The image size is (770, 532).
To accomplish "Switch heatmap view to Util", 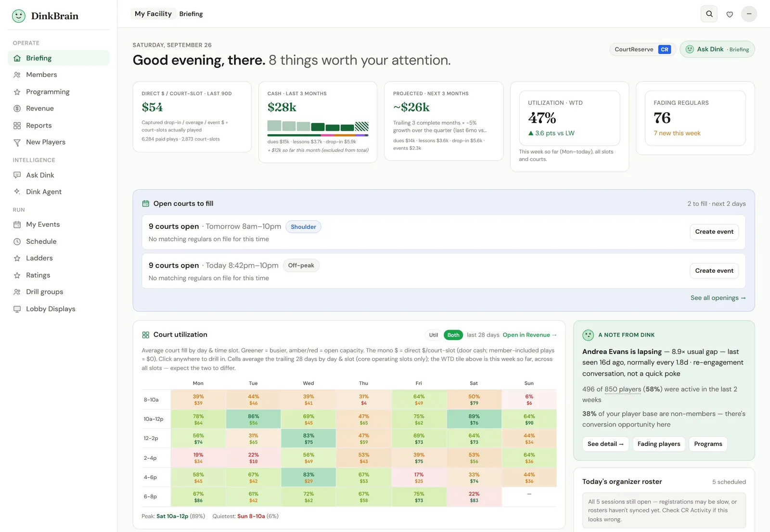I will pyautogui.click(x=434, y=335).
